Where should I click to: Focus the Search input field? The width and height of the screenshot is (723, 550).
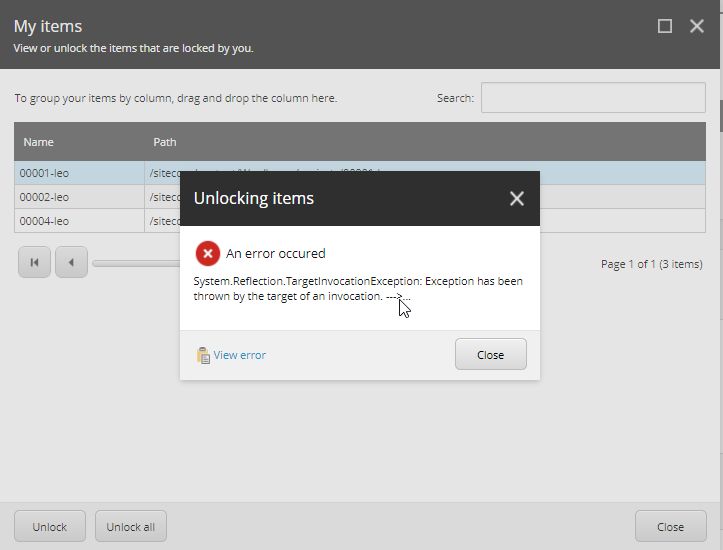(593, 98)
